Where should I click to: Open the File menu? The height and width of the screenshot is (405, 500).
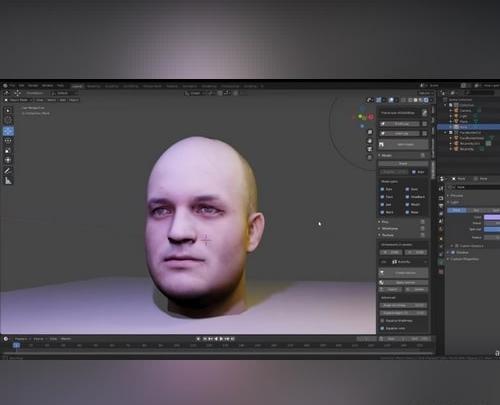[12, 86]
